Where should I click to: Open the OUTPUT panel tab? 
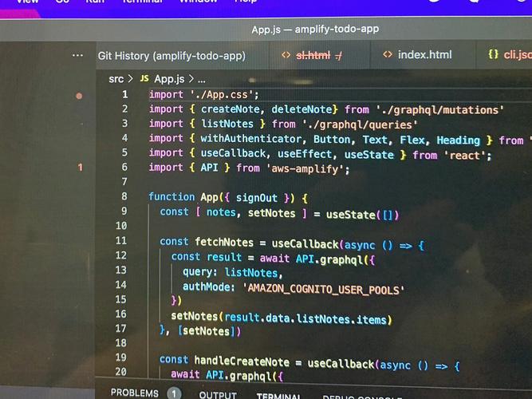click(218, 395)
